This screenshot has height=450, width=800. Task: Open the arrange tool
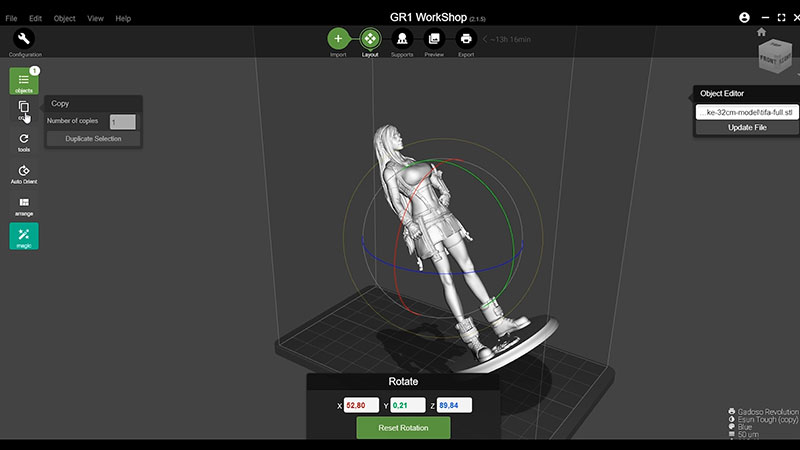point(24,204)
